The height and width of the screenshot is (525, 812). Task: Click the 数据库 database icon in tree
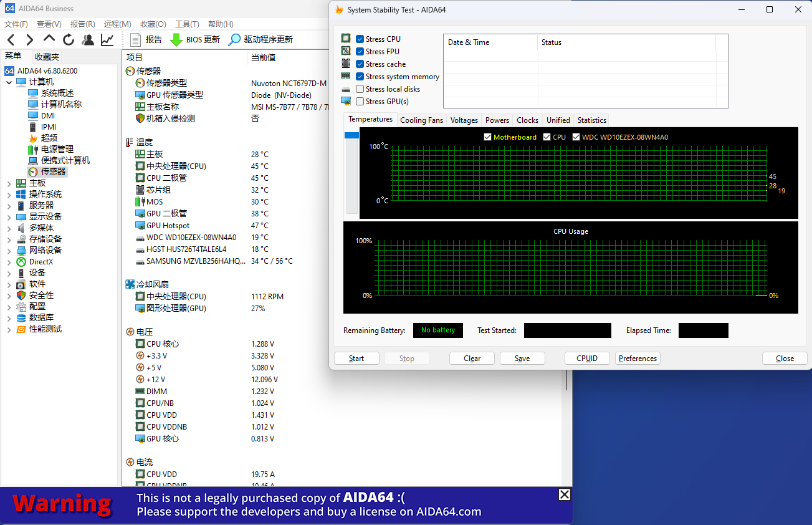[21, 318]
